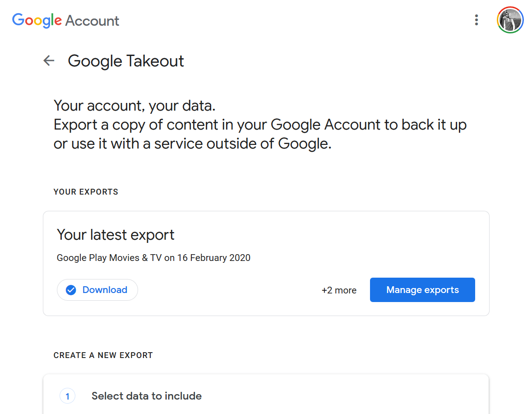Show the +2 more exports
Image resolution: width=532 pixels, height=414 pixels.
[339, 290]
